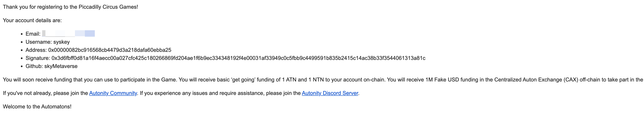The height and width of the screenshot is (114, 644).
Task: Open the Autonity Community link
Action: (113, 93)
